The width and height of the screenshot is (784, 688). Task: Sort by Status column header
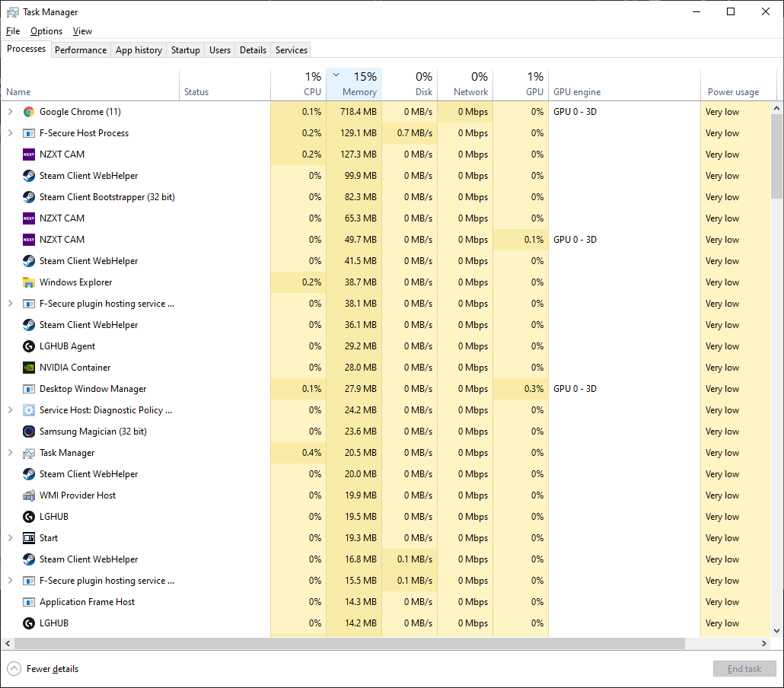pyautogui.click(x=225, y=84)
